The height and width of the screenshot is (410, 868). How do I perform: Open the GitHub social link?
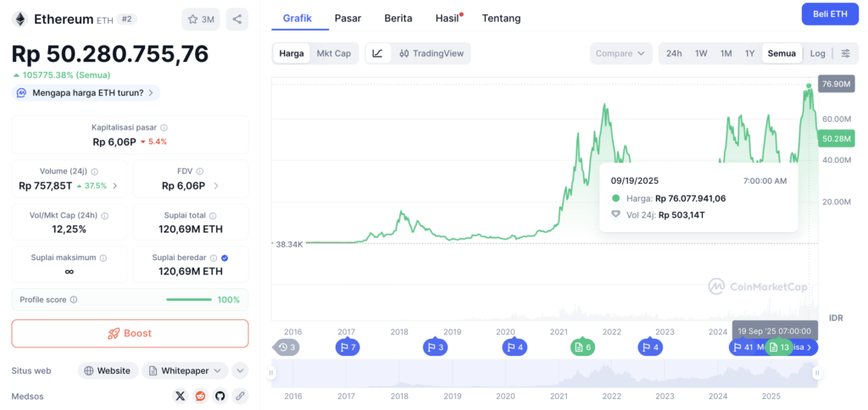(220, 396)
